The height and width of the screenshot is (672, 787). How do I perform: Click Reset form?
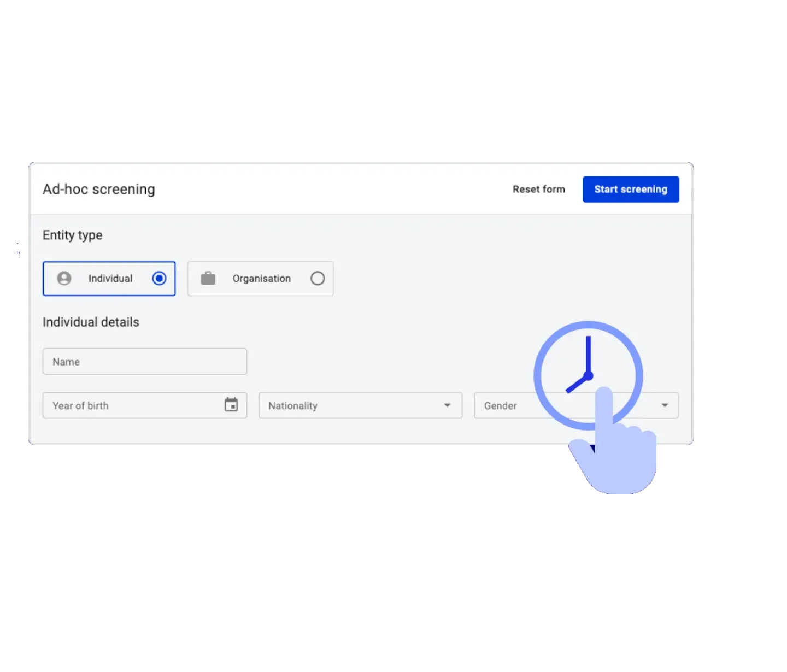pyautogui.click(x=539, y=189)
